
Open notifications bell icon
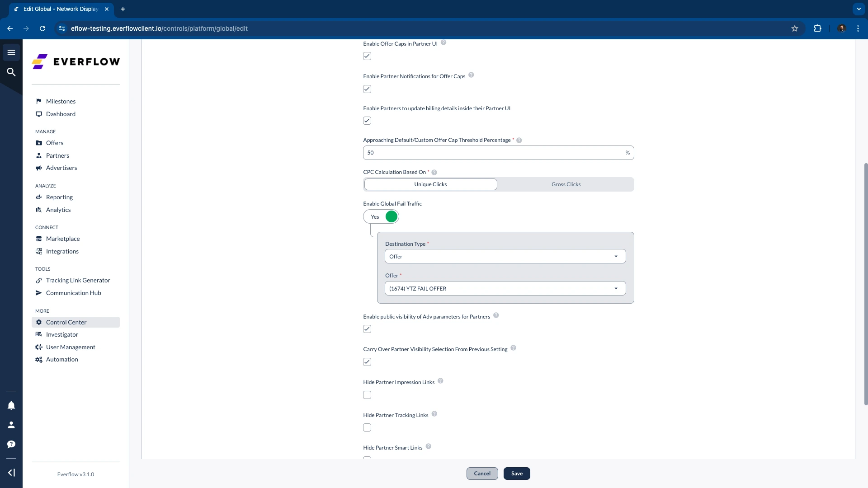coord(11,405)
